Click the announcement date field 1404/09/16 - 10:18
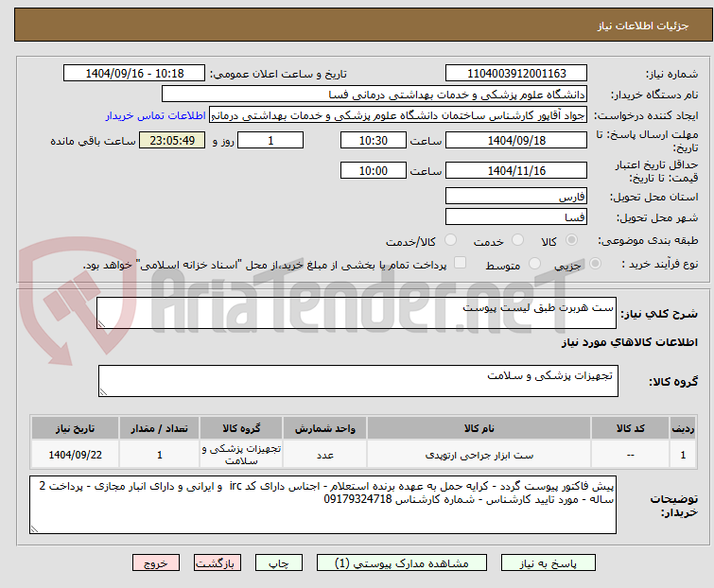 [x=134, y=74]
